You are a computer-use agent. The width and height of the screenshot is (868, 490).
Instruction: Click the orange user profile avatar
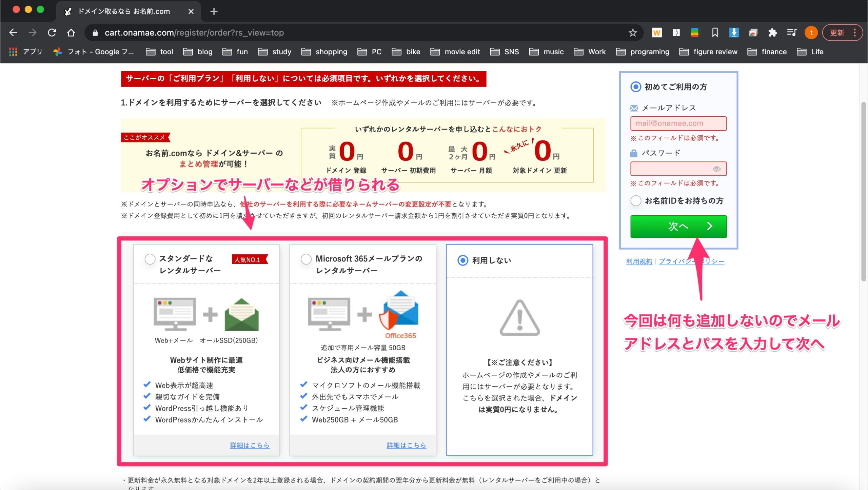click(x=811, y=33)
